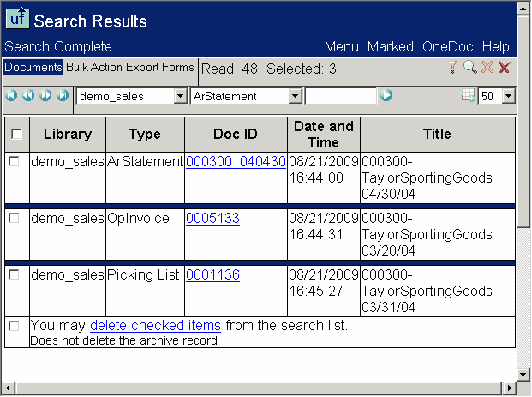The image size is (532, 397).
Task: Switch to the Bulk Action tab
Action: 95,68
